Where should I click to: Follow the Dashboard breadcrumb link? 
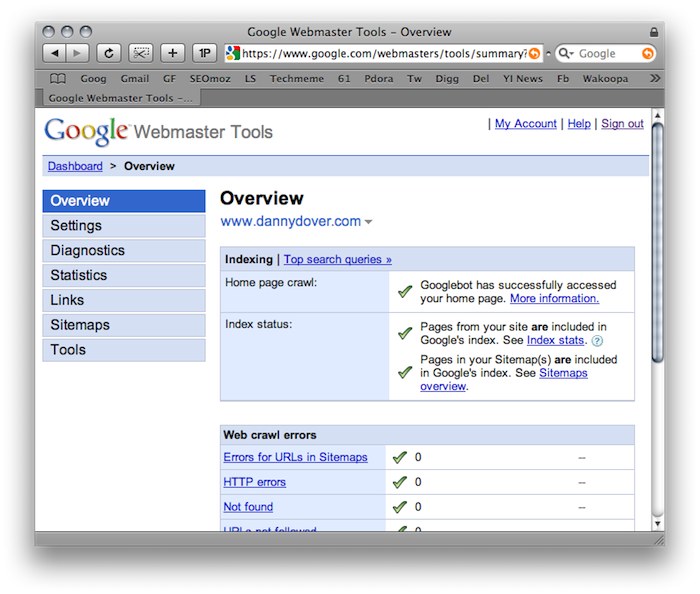75,166
